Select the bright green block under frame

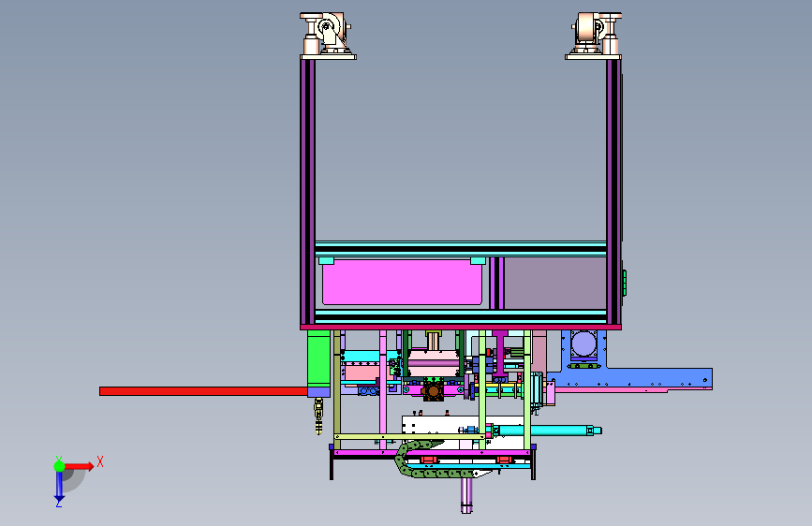click(319, 359)
